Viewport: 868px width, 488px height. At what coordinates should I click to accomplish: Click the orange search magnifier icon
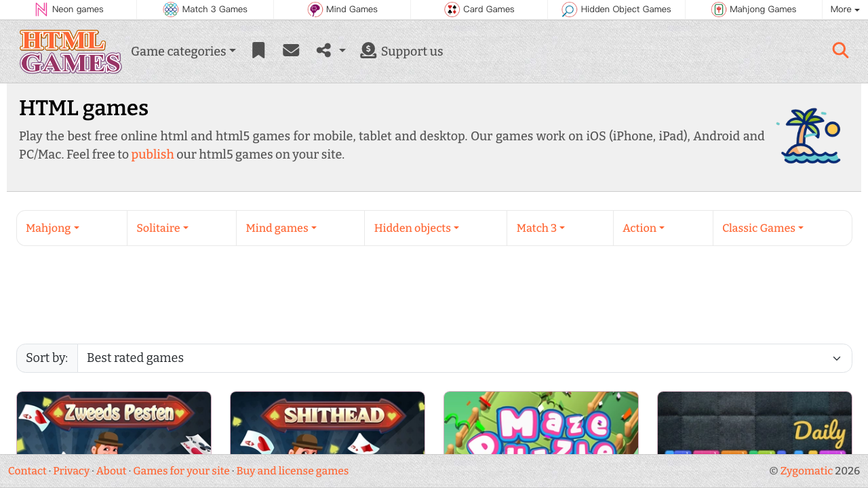coord(840,50)
